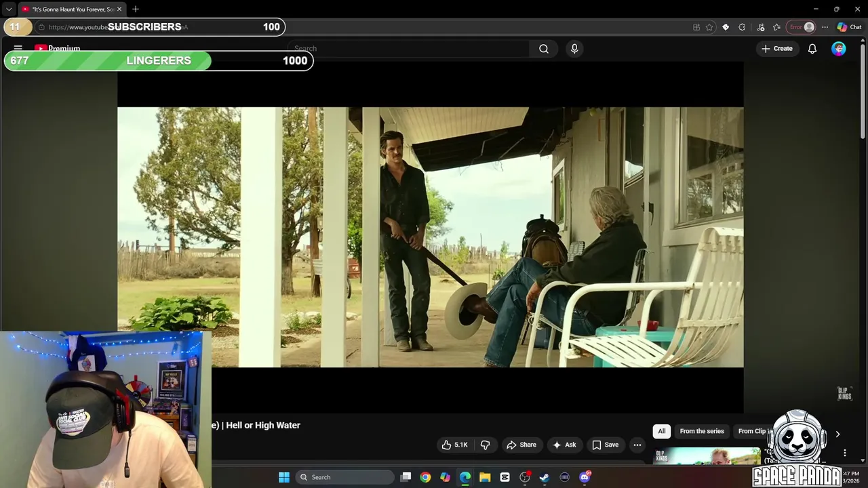Open Copilot from the taskbar
The height and width of the screenshot is (488, 868).
pyautogui.click(x=445, y=477)
